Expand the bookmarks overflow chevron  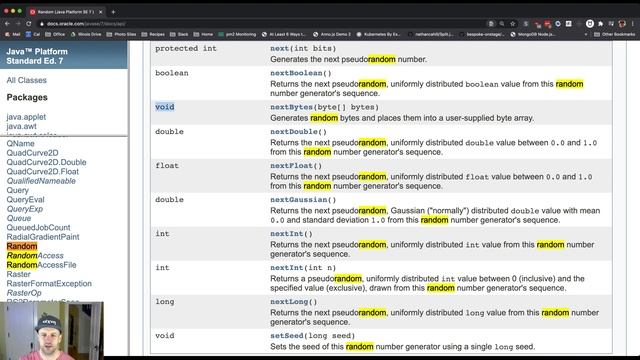click(x=586, y=34)
